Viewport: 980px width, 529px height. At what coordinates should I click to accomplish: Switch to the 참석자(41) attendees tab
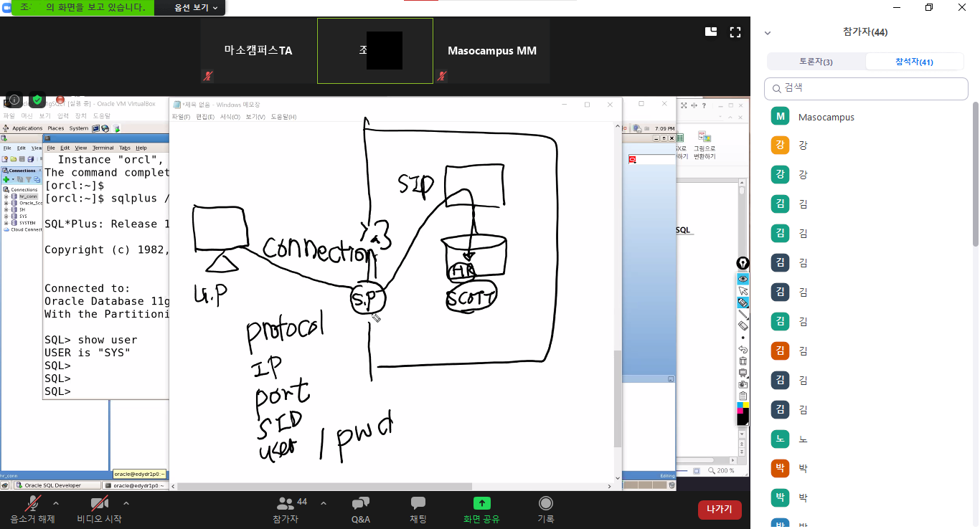(914, 62)
